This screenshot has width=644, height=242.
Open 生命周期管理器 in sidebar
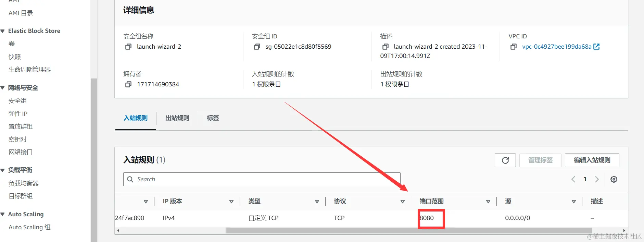29,70
